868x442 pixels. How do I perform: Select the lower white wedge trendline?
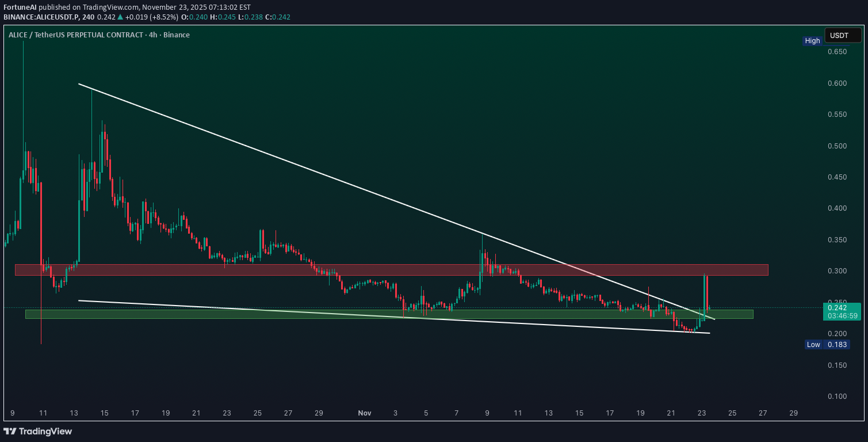[x=403, y=317]
